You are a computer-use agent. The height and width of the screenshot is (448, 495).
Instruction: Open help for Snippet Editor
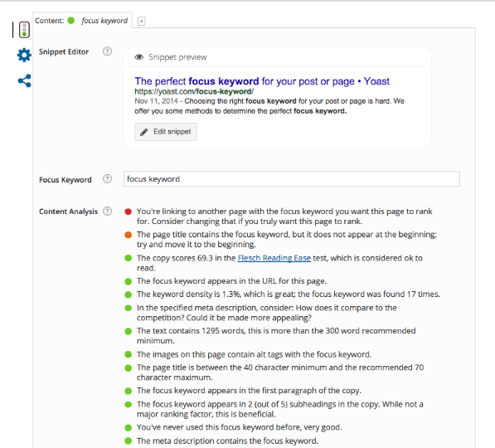point(107,51)
